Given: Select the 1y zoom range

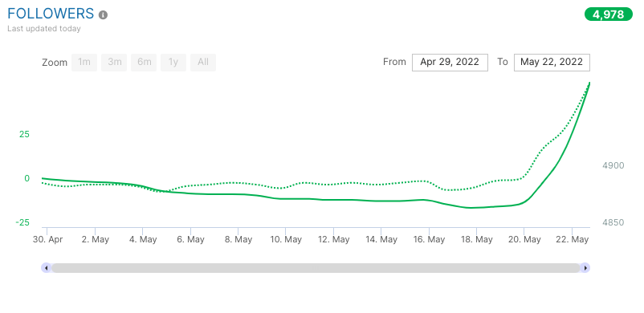Looking at the screenshot, I should [x=173, y=63].
